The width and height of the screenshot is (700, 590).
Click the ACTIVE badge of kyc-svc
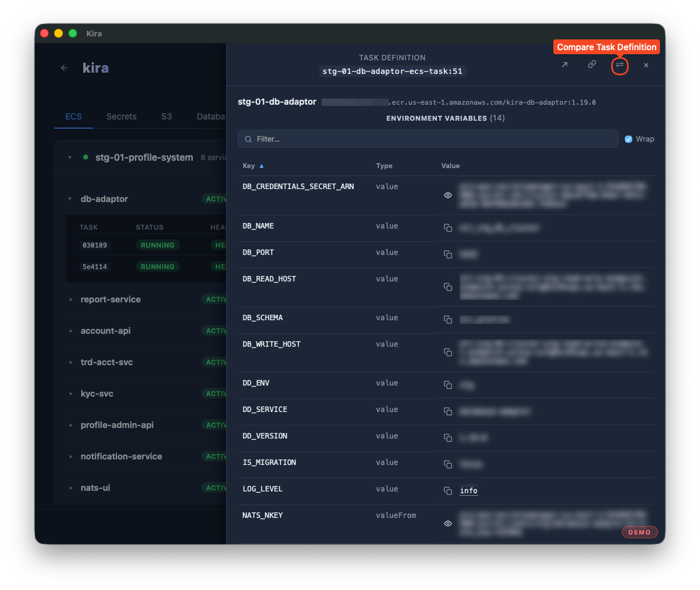pyautogui.click(x=216, y=394)
